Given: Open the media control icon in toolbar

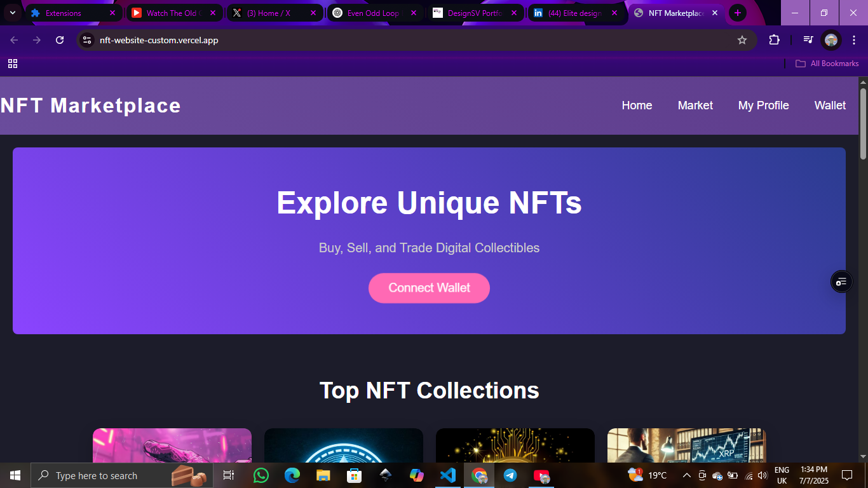Looking at the screenshot, I should pos(808,40).
